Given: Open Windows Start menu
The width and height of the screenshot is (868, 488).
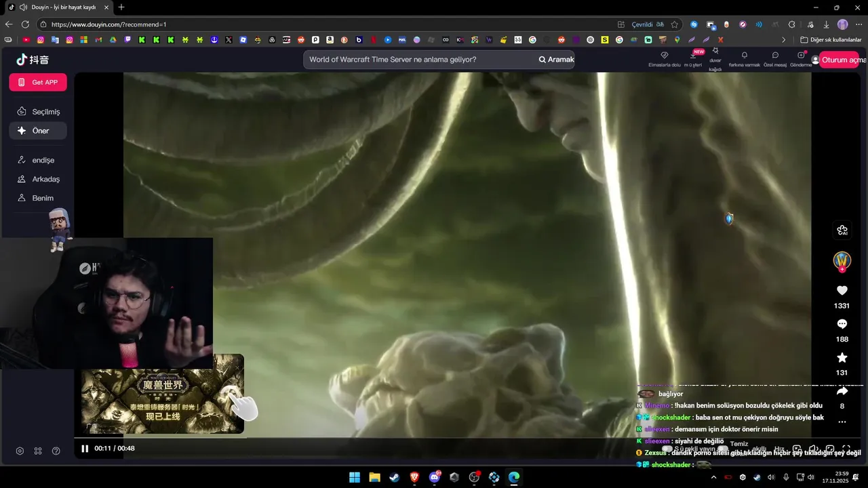Looking at the screenshot, I should click(x=355, y=477).
